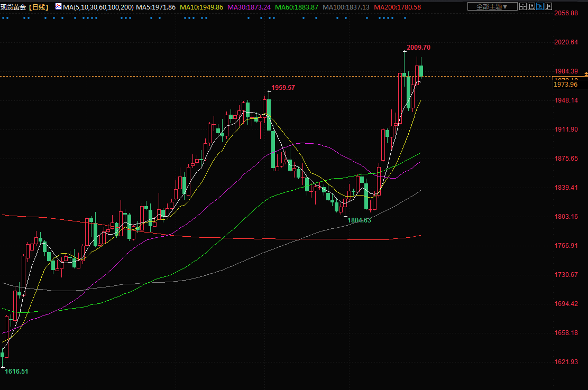Toggle the blue highlighted chart-axis icon

click(x=539, y=7)
